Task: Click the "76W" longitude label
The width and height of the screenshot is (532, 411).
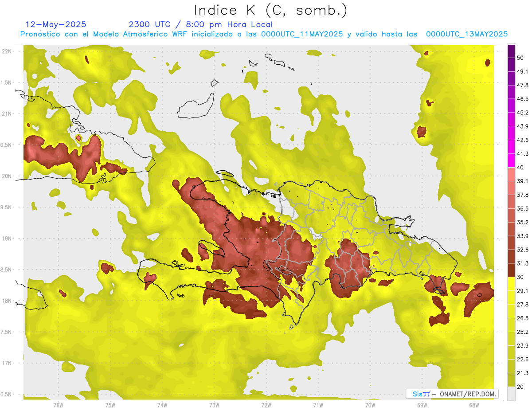Action: 58,405
